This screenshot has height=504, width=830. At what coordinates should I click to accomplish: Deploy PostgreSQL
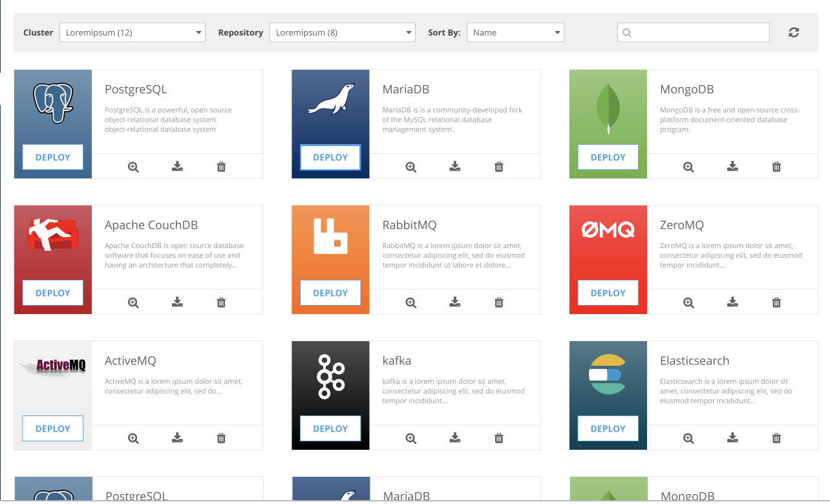tap(53, 157)
